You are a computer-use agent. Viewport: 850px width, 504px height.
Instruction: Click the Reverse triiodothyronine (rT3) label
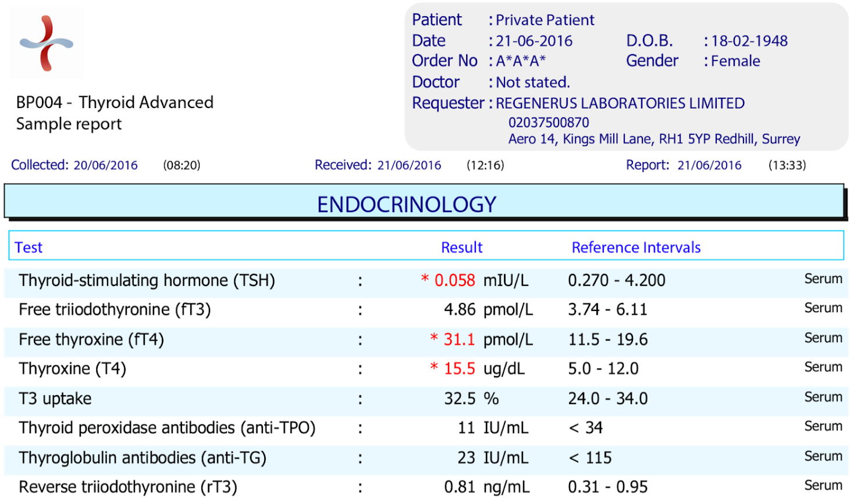128,487
